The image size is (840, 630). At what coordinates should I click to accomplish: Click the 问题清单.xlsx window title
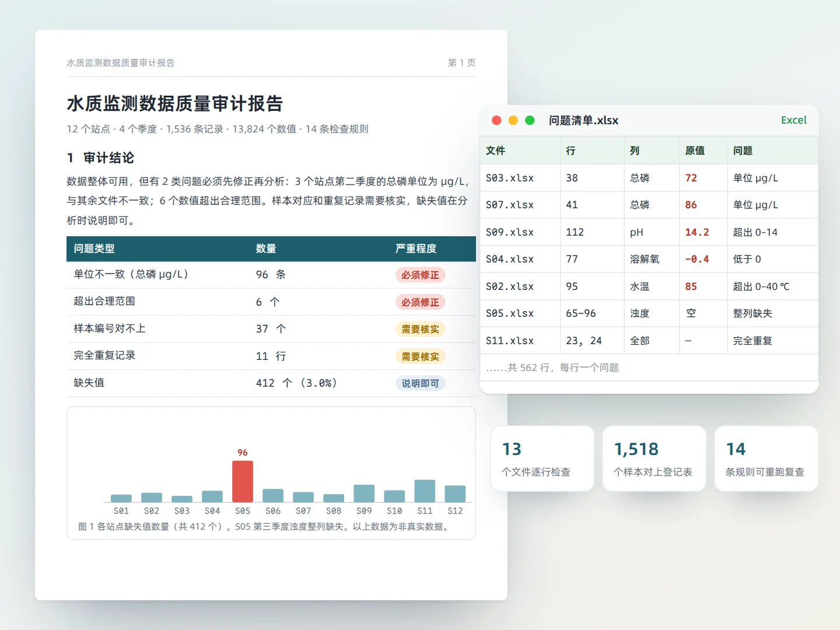coord(583,120)
